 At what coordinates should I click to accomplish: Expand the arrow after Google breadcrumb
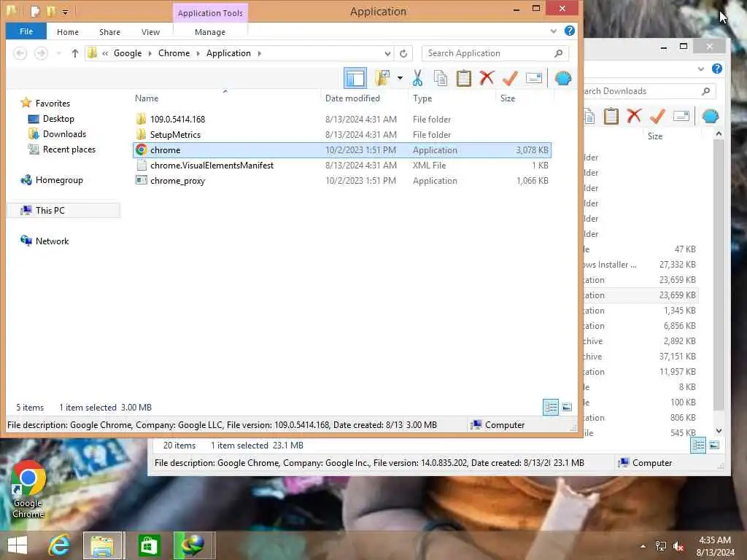click(150, 53)
